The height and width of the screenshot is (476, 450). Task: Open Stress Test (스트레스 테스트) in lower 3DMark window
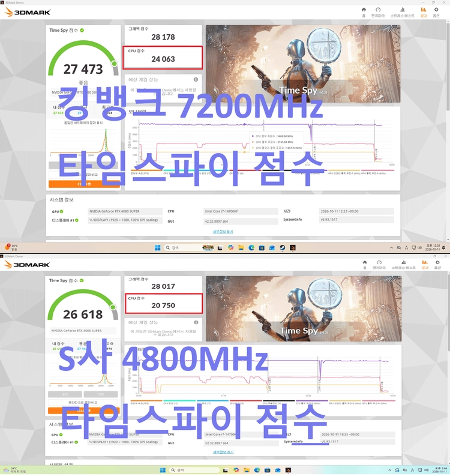click(403, 265)
